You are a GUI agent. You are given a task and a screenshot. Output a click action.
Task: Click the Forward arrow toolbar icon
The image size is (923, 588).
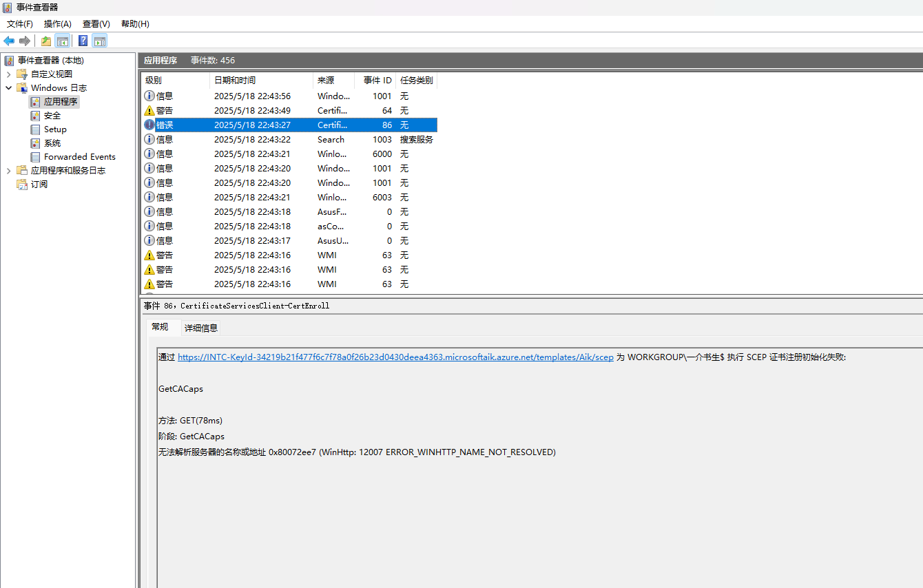(x=25, y=41)
